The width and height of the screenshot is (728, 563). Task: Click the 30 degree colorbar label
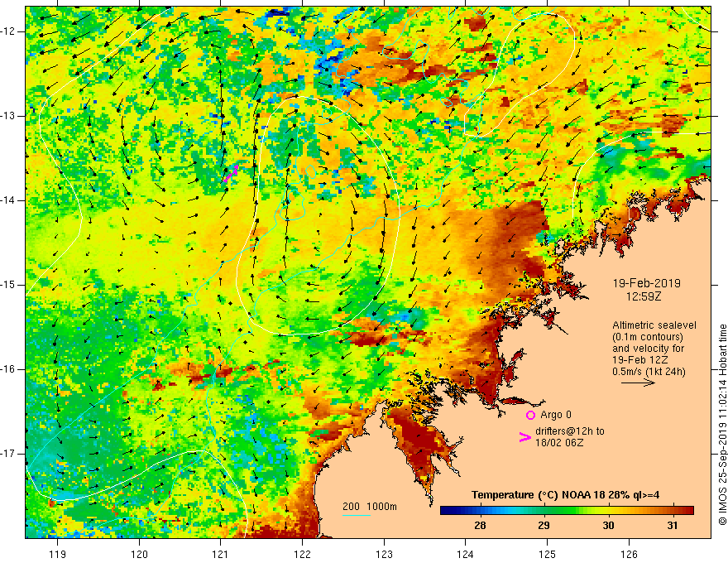(x=608, y=526)
